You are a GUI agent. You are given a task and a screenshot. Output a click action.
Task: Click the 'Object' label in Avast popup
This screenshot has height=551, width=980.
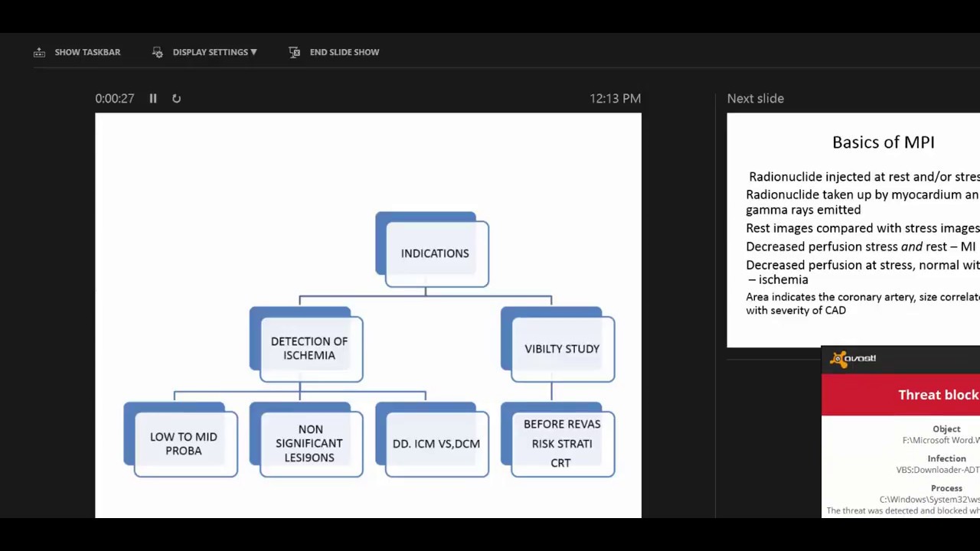946,429
